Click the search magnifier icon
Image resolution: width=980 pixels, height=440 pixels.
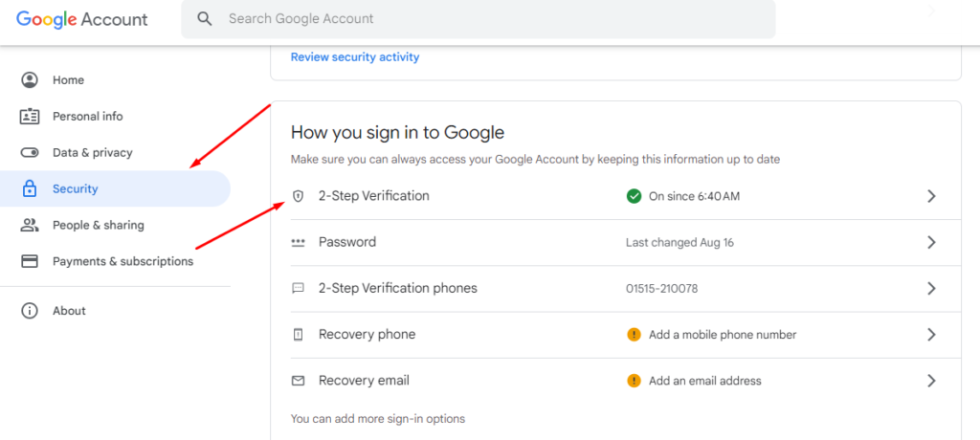coord(205,19)
